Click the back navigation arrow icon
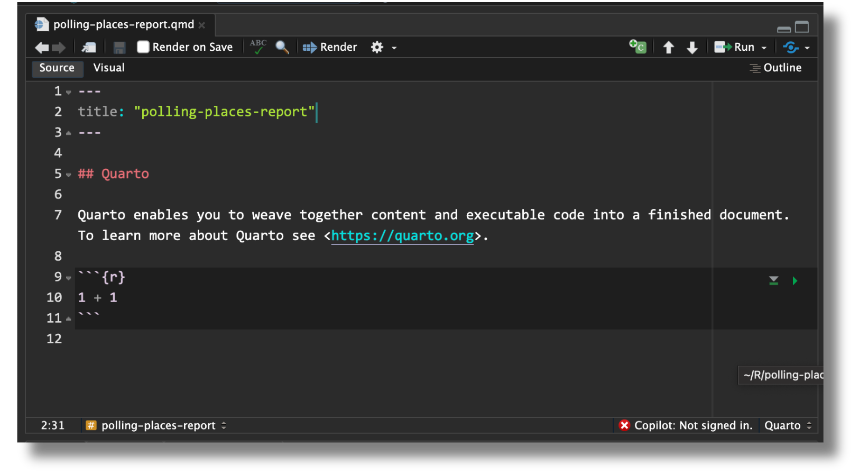Screen dimensions: 868x474 pyautogui.click(x=41, y=48)
